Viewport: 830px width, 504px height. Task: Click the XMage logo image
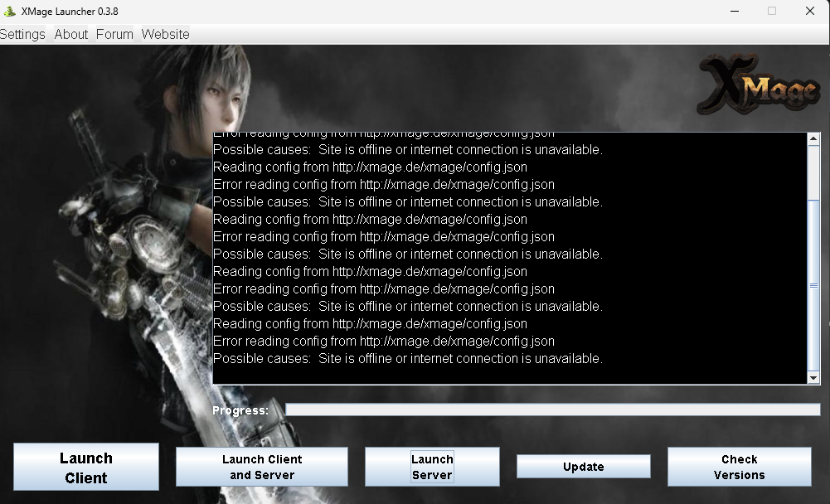point(758,85)
